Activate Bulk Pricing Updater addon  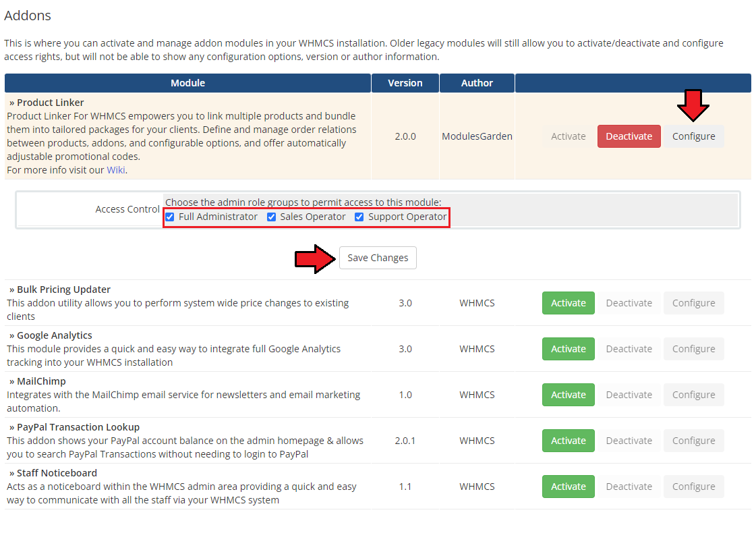point(568,303)
